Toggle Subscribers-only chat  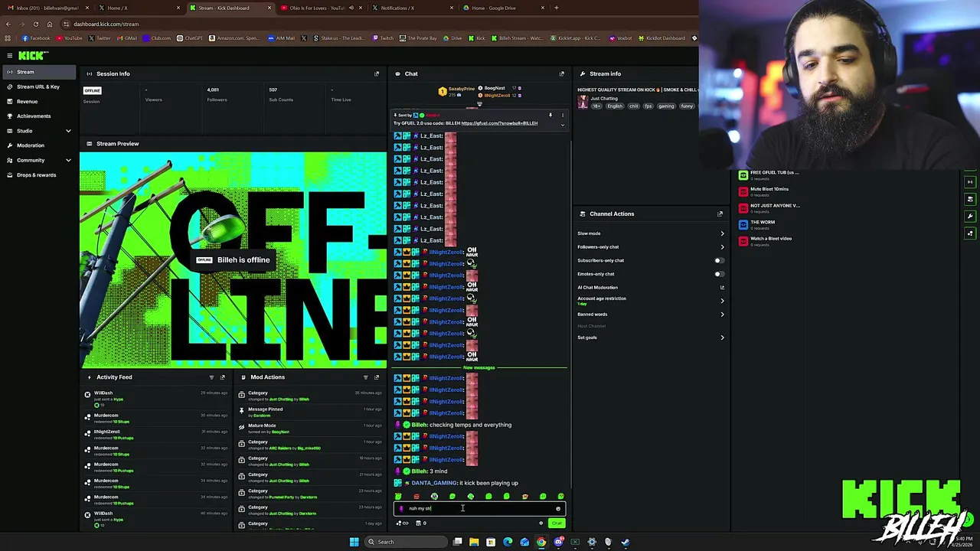pos(719,260)
